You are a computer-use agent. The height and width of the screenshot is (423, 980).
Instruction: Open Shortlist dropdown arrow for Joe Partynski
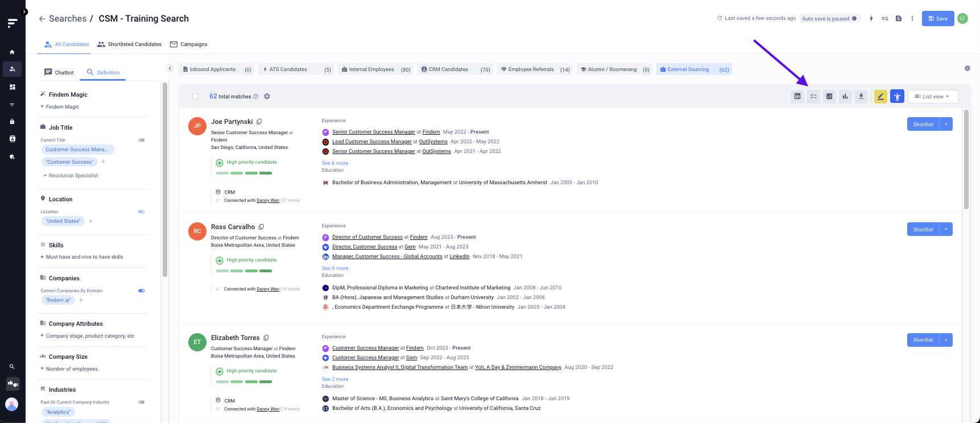(x=946, y=124)
